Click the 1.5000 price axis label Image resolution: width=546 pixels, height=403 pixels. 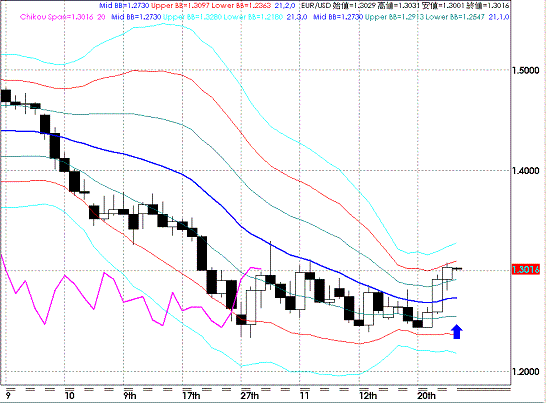tap(525, 70)
